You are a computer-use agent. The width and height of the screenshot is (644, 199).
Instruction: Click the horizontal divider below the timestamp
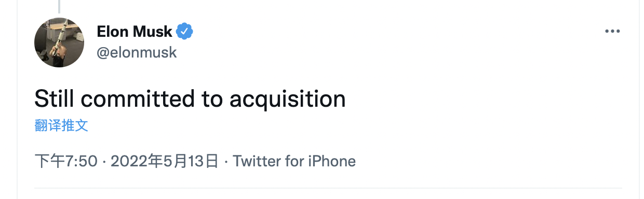tap(328, 188)
